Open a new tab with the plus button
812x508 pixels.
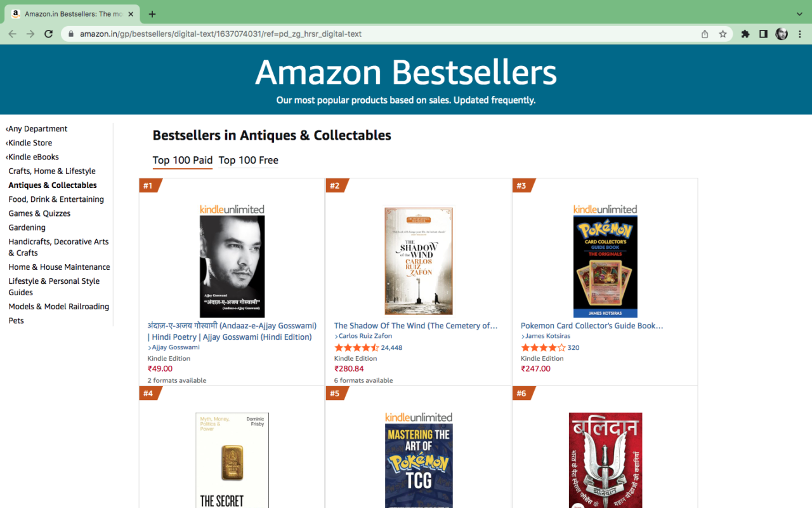tap(152, 14)
